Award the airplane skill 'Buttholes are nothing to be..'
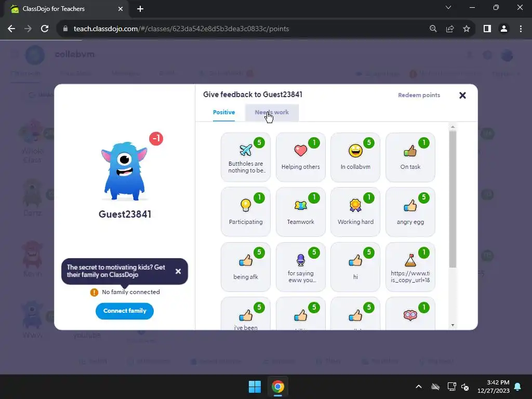532x399 pixels. click(246, 157)
